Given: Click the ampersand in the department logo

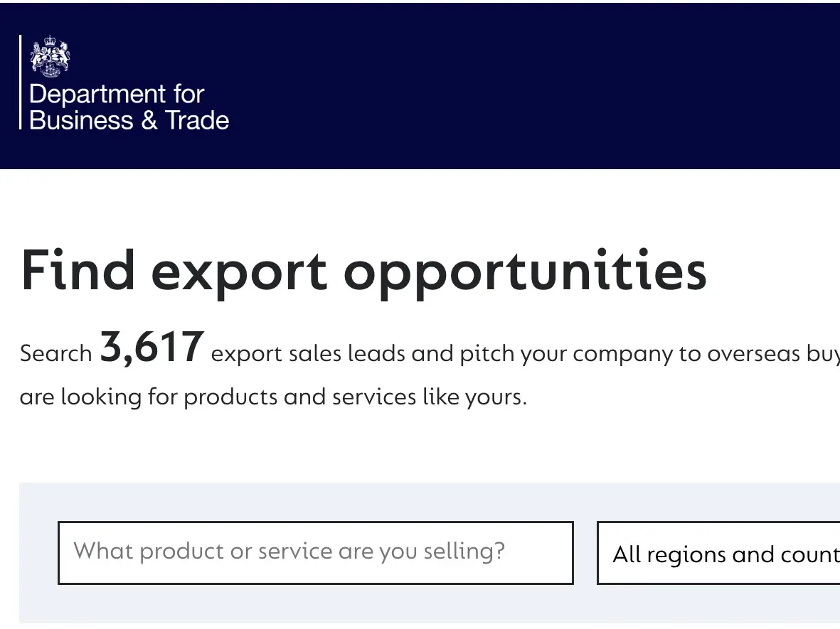Looking at the screenshot, I should tap(149, 120).
